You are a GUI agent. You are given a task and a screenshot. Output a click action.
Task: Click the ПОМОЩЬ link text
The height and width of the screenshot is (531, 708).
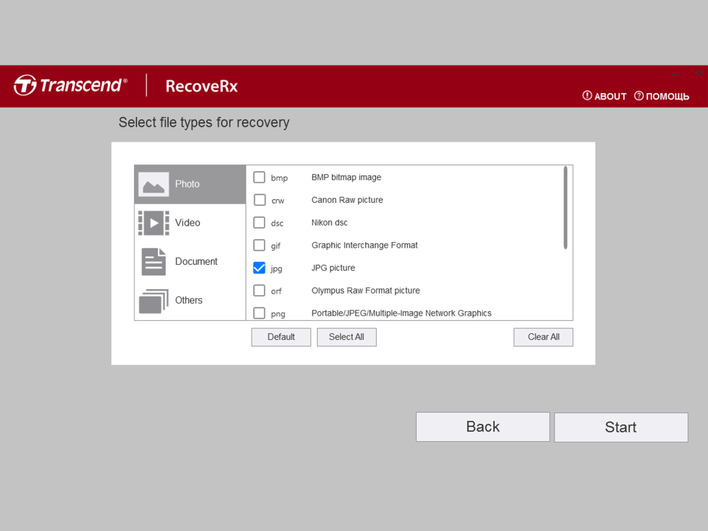667,96
